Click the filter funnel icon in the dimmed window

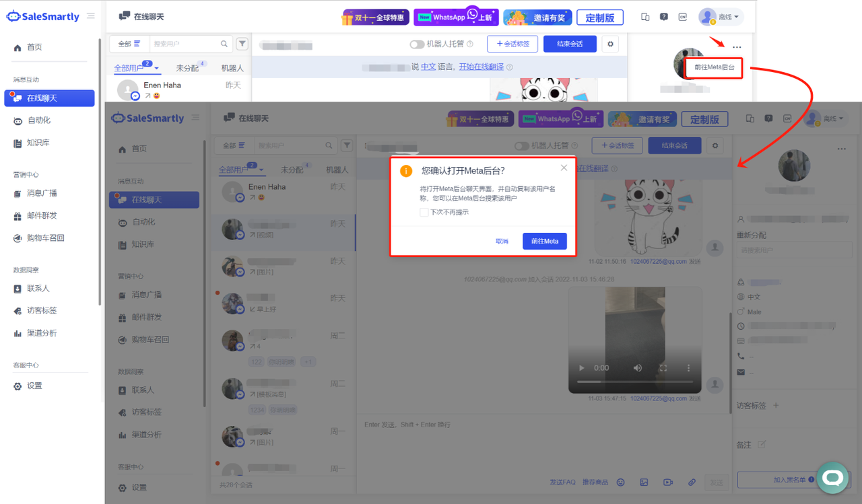click(347, 145)
